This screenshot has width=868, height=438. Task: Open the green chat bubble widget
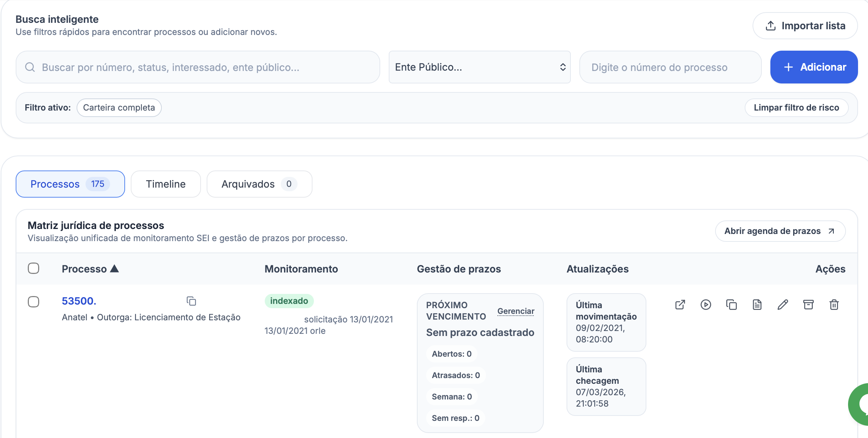(x=859, y=404)
